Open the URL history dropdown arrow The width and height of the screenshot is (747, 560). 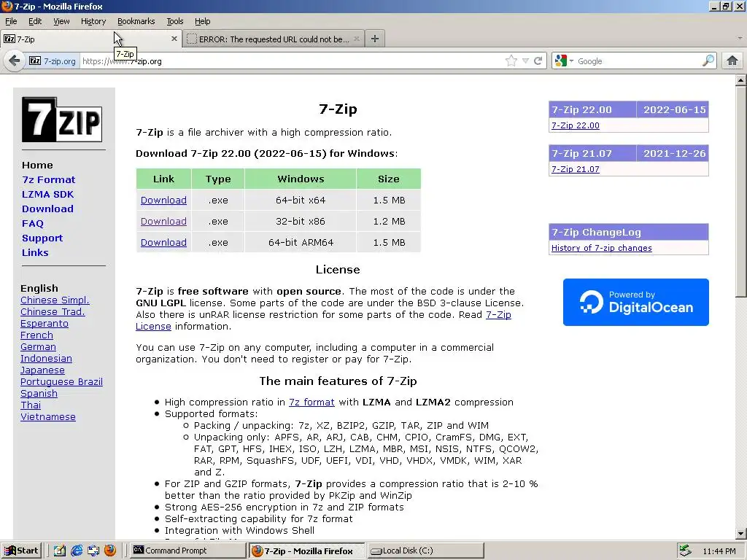525,61
